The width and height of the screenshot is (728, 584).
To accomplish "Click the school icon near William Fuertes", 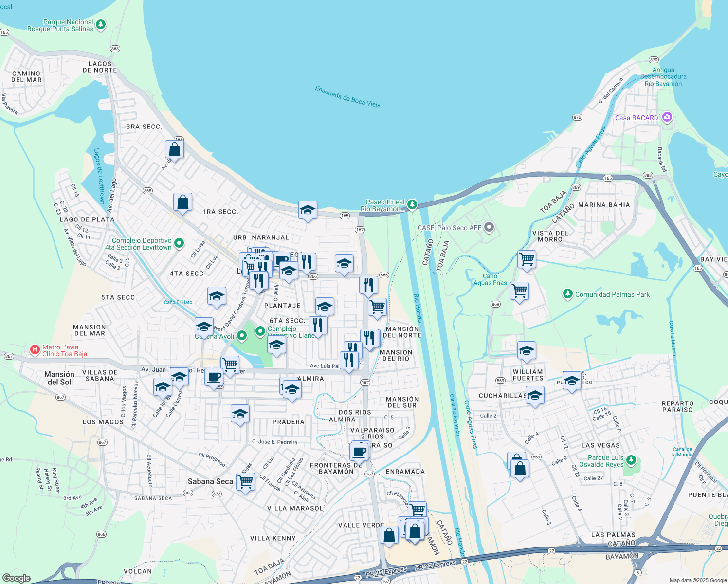I will coord(527,350).
